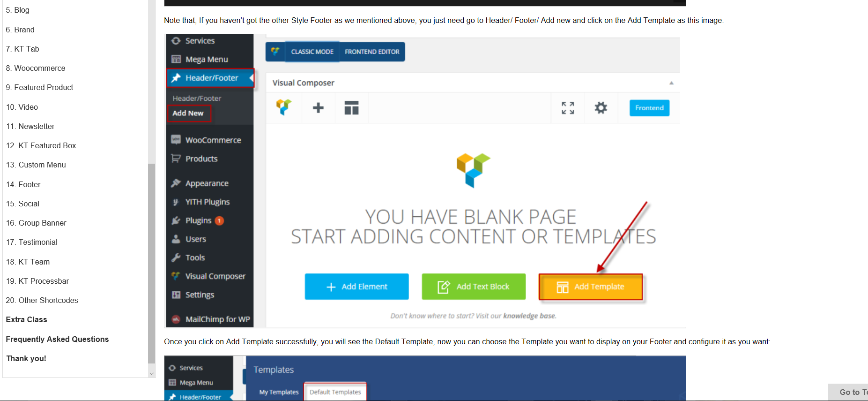The image size is (868, 401).
Task: Go to '10. Video' section
Action: point(22,107)
